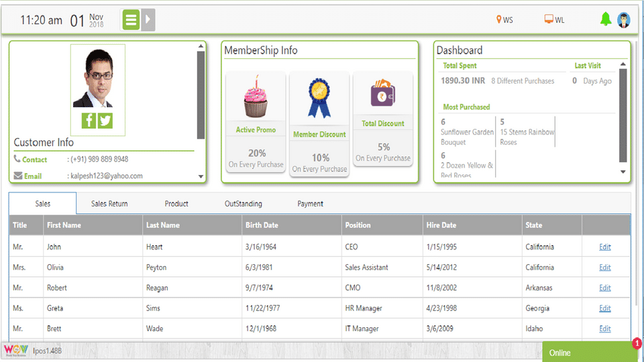This screenshot has width=644, height=362.
Task: Click the red notification badge
Action: click(x=637, y=343)
